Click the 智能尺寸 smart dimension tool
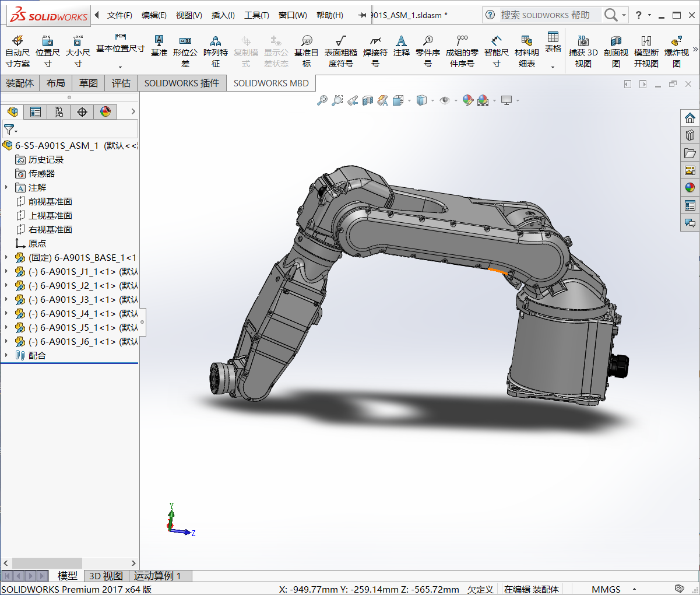Viewport: 700px width, 595px height. [496, 51]
